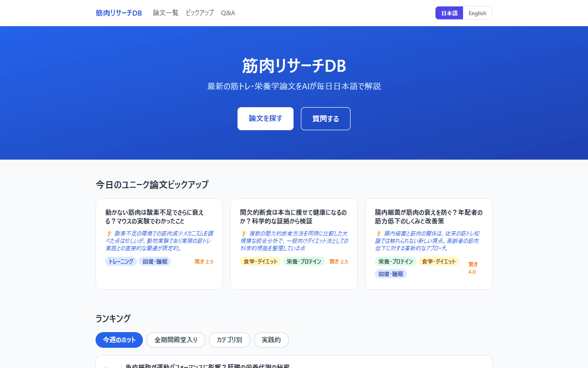Click the 質問する button
588x368 pixels.
(326, 119)
